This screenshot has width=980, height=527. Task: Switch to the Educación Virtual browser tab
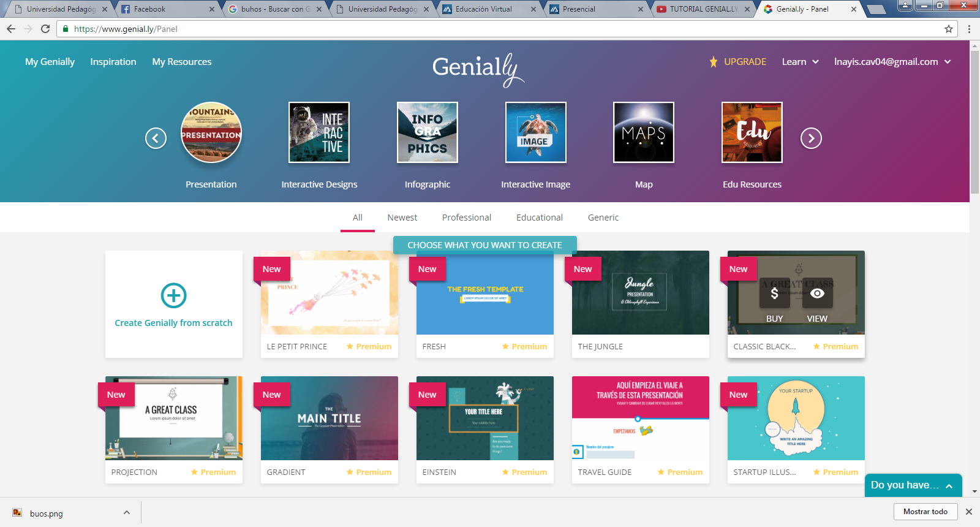tap(490, 9)
